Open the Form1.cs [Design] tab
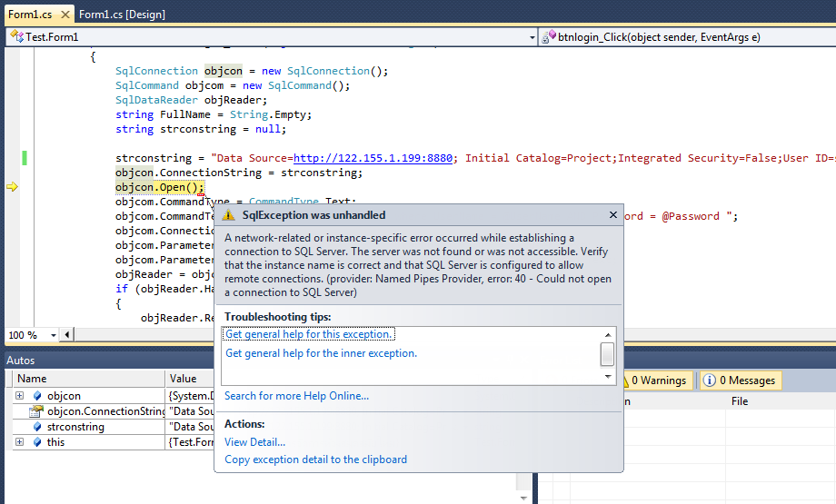The width and height of the screenshot is (836, 504). tap(122, 15)
